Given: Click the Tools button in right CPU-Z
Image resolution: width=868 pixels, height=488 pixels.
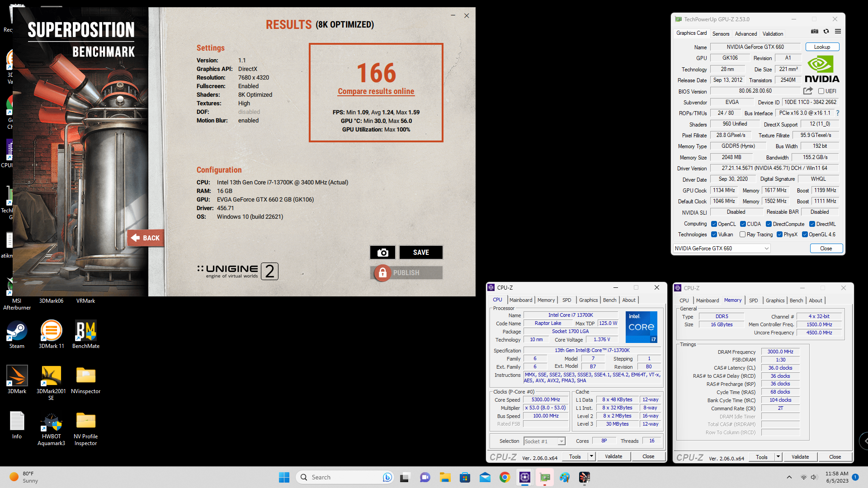Looking at the screenshot, I should [x=761, y=457].
